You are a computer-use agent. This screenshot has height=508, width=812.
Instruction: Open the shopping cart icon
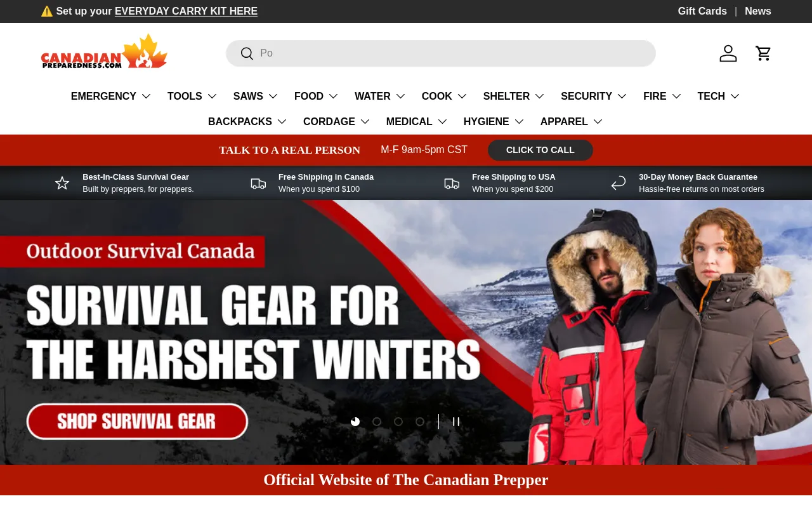tap(763, 53)
